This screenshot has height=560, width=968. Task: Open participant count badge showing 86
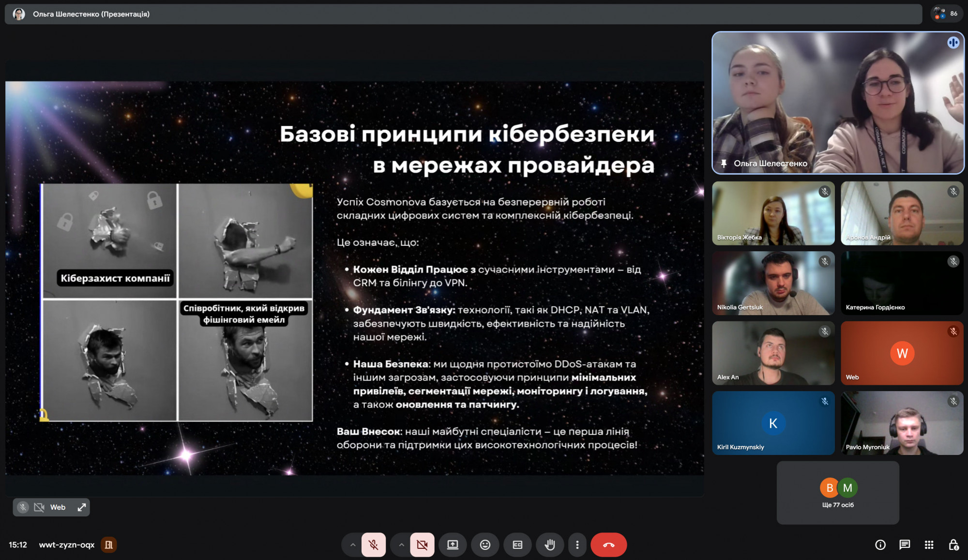[x=947, y=14]
